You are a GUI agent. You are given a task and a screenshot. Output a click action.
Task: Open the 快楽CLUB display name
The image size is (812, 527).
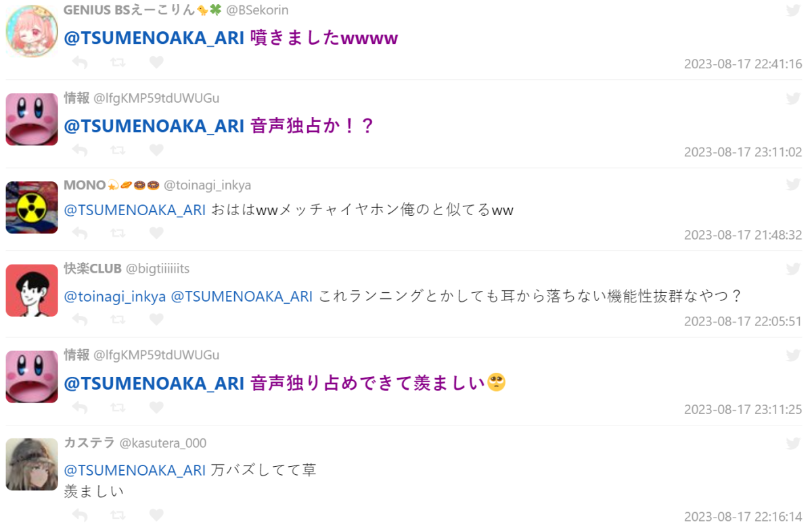tap(93, 269)
